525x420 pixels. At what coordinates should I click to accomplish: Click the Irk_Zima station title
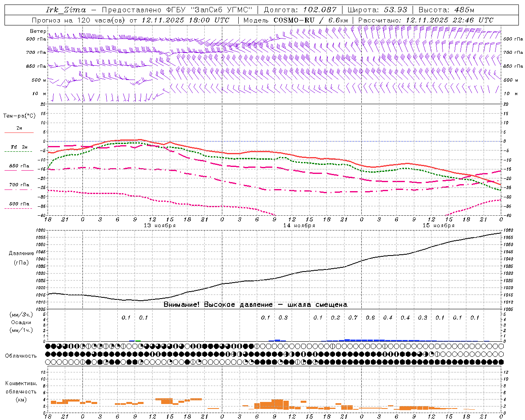[66, 10]
